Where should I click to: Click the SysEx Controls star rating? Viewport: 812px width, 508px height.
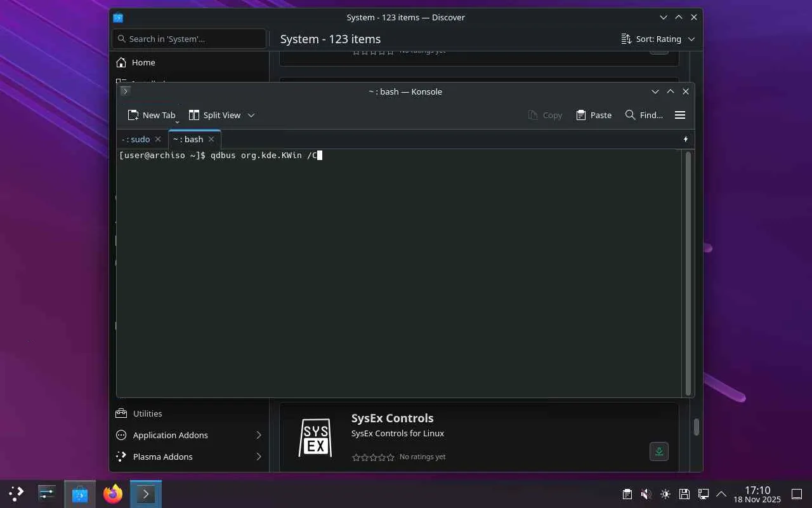pyautogui.click(x=373, y=457)
